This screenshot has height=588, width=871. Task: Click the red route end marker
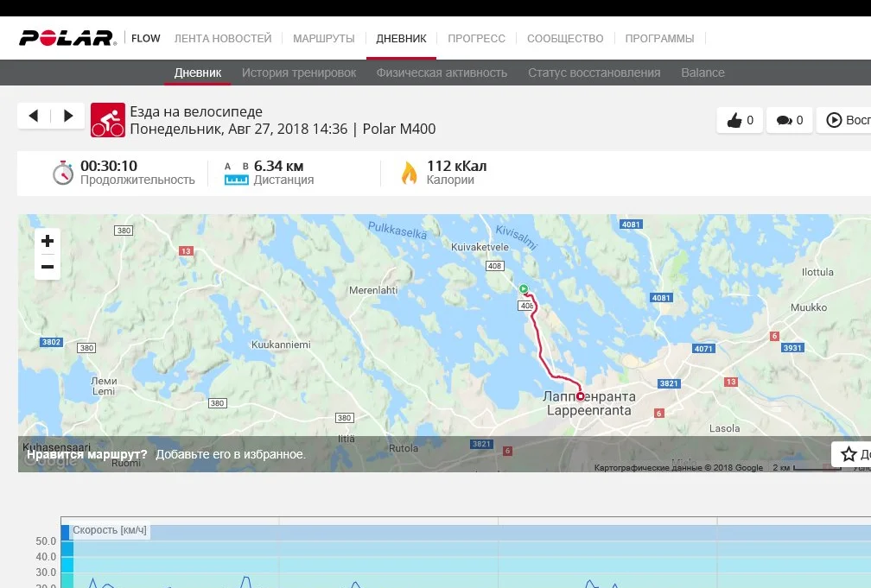[580, 396]
